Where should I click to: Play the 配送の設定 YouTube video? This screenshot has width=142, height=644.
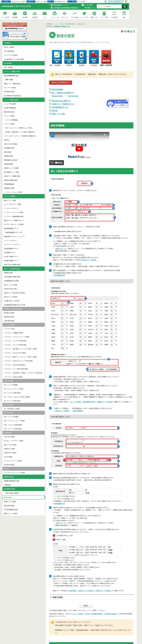(79, 149)
